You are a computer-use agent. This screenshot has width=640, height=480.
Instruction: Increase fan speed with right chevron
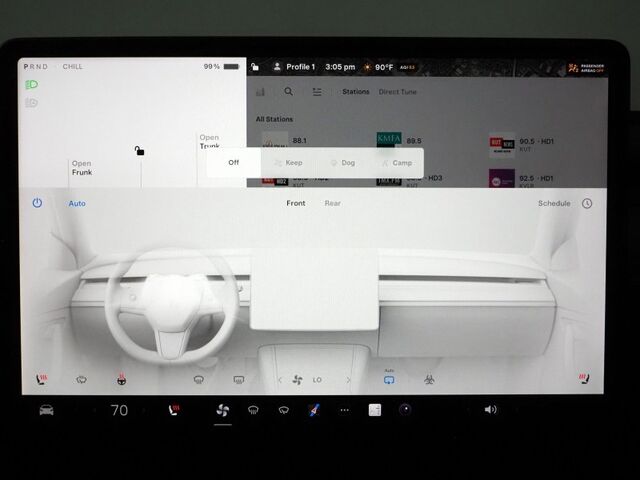tap(348, 380)
